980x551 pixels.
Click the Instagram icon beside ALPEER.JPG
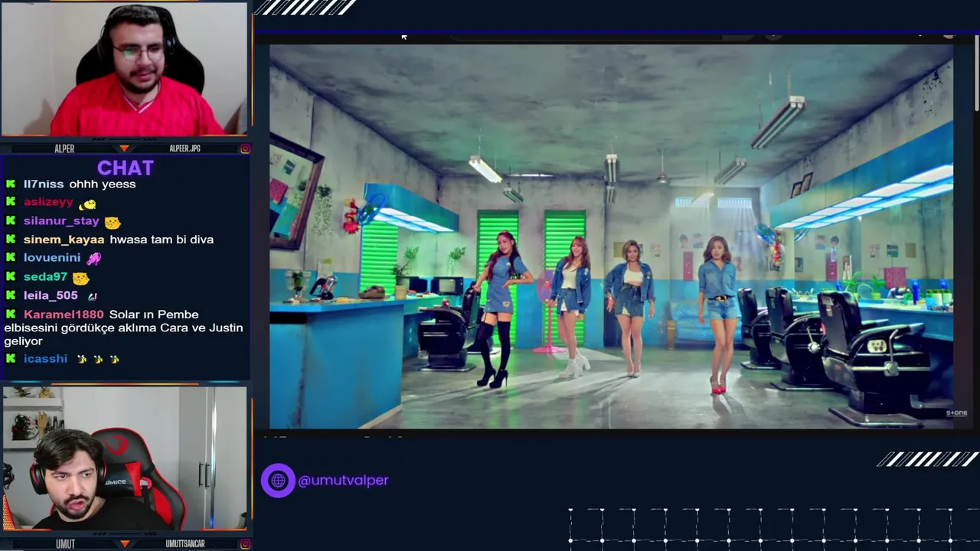(x=245, y=148)
